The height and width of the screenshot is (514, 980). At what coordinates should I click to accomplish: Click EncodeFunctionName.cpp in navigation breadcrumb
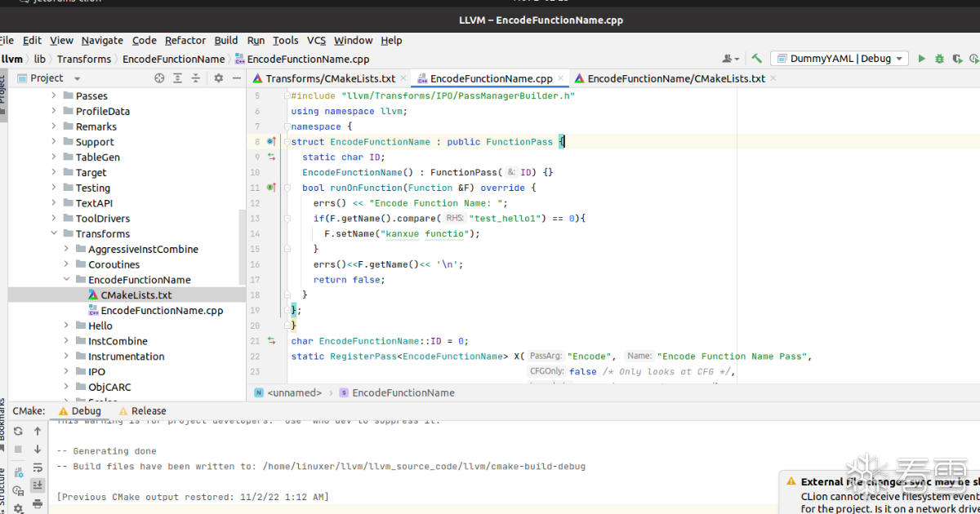pos(302,59)
